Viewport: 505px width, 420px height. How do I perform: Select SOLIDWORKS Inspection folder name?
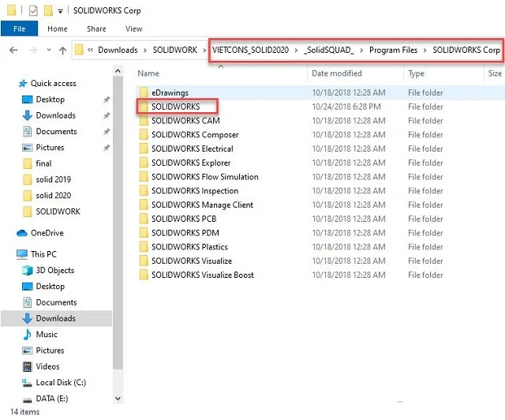[x=195, y=191]
